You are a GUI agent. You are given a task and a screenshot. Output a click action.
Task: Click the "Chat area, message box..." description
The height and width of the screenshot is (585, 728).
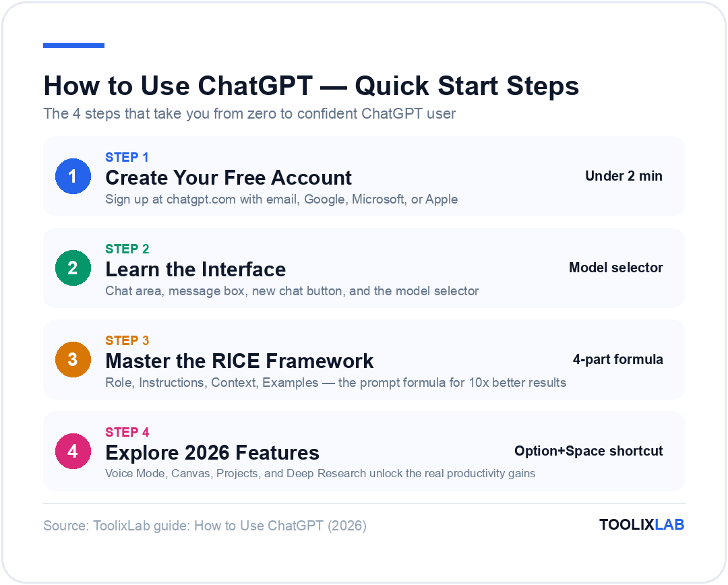pos(292,291)
